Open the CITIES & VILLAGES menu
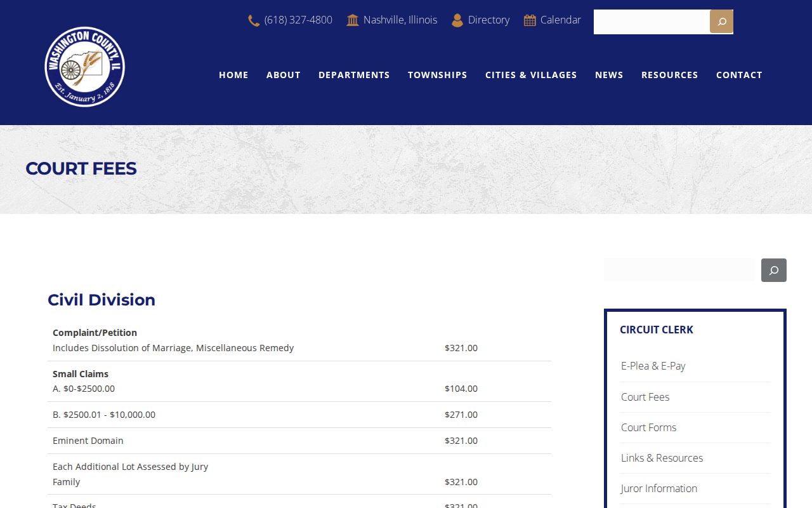The height and width of the screenshot is (508, 812). [x=531, y=75]
